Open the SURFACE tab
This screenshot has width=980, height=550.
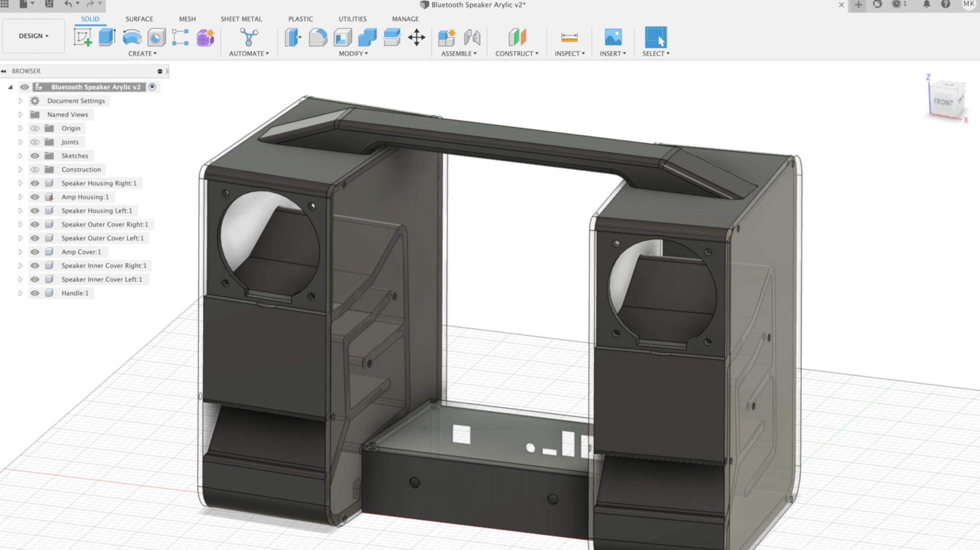pos(139,19)
